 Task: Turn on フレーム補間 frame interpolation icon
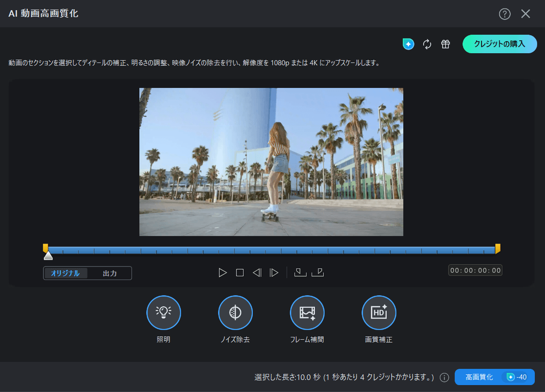(x=307, y=313)
